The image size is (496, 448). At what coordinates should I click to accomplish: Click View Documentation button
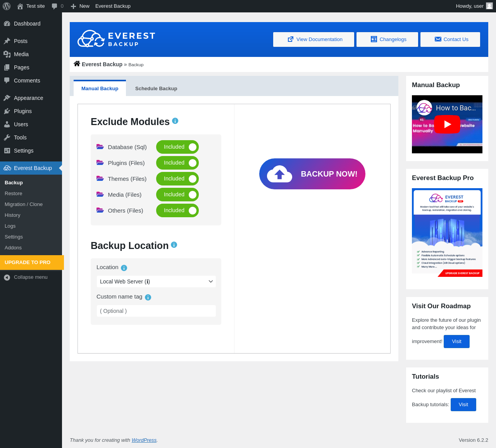click(x=313, y=39)
